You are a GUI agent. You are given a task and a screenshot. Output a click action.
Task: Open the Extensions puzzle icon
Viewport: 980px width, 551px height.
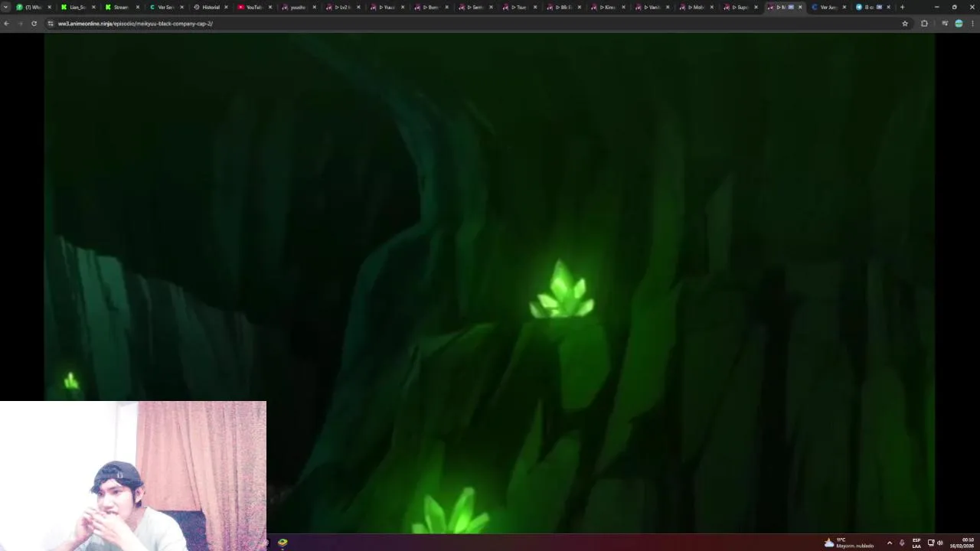click(x=924, y=24)
